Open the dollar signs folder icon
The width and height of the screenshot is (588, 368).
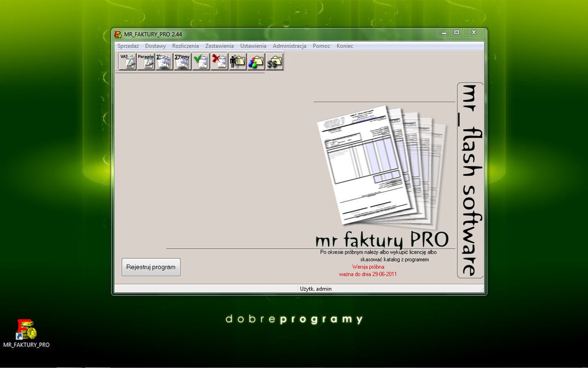274,61
